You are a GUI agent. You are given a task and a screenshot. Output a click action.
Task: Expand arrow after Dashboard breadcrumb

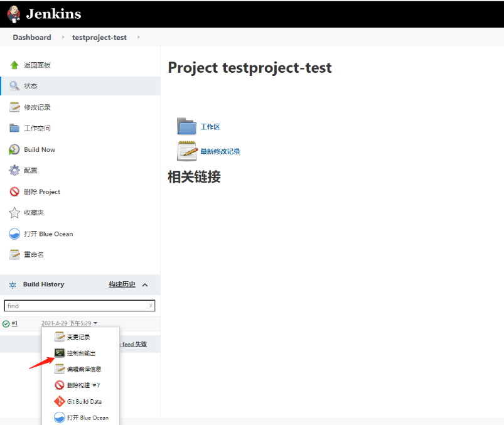pos(63,37)
